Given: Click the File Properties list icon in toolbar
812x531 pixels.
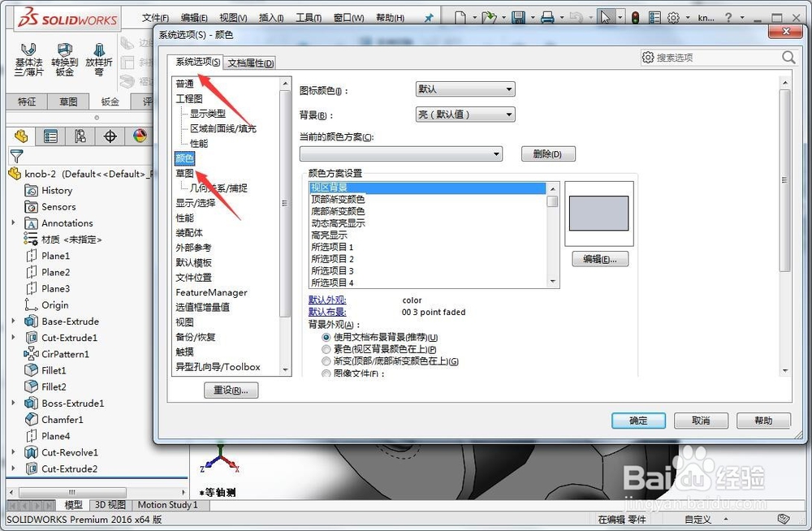Looking at the screenshot, I should point(654,18).
